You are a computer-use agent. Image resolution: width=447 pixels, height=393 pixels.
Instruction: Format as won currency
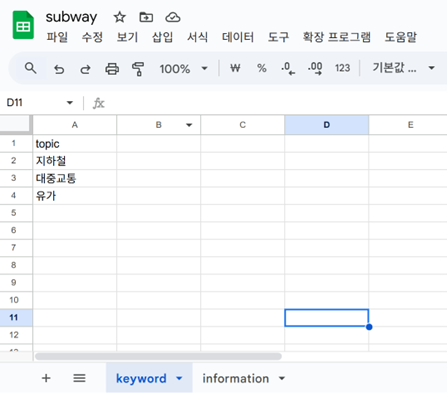(x=235, y=68)
